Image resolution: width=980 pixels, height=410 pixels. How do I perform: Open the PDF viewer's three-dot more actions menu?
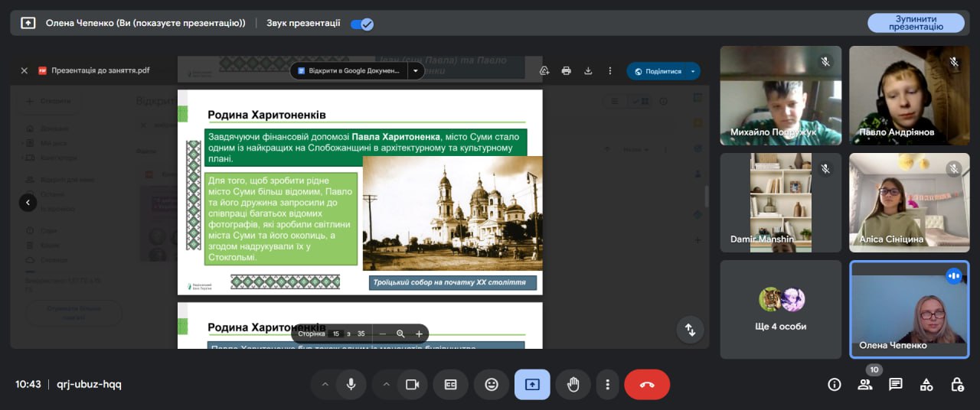610,70
